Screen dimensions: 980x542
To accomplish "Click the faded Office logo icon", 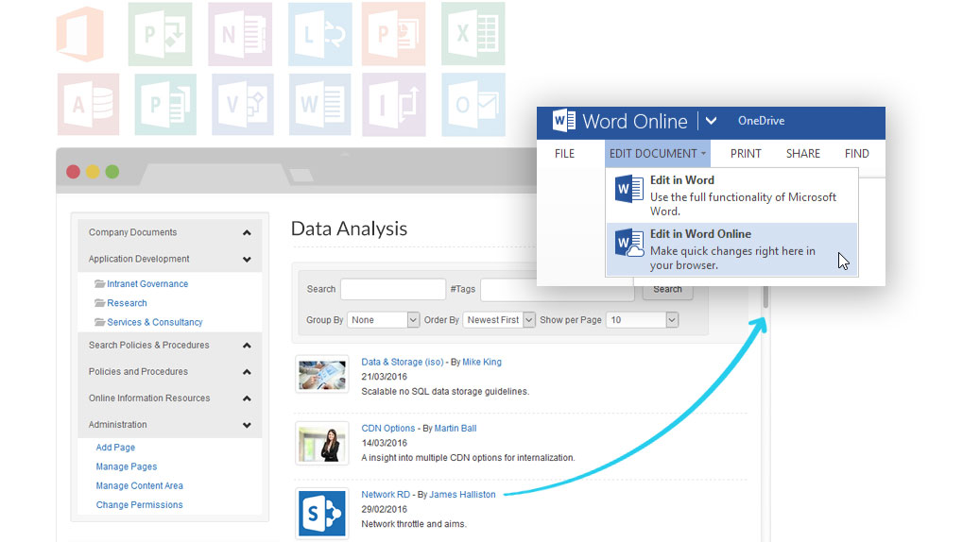I will coord(80,34).
